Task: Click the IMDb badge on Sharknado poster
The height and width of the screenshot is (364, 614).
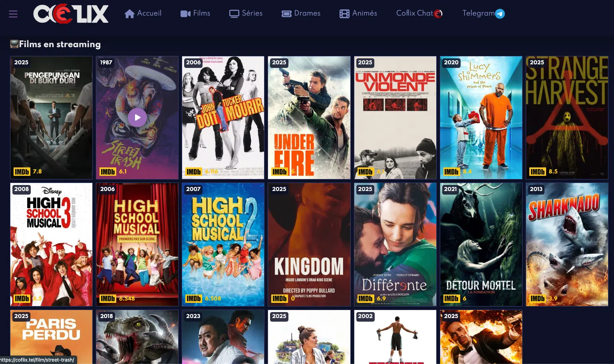Action: click(x=537, y=298)
